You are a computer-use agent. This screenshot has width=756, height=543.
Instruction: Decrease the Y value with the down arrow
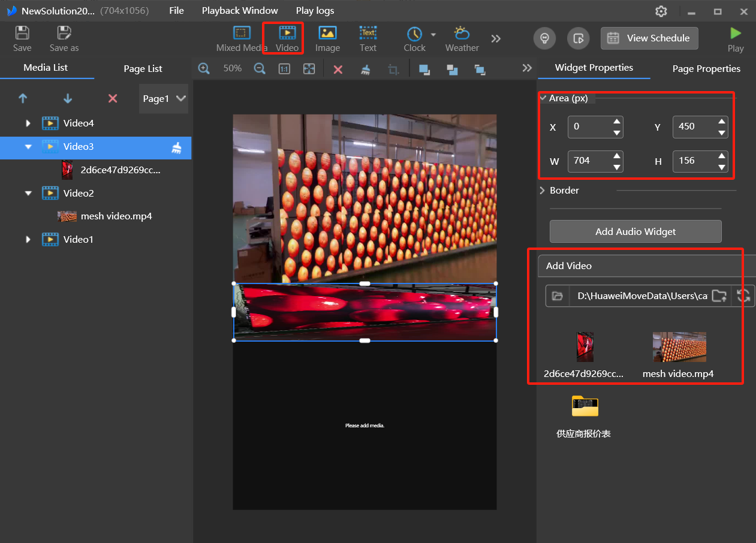[x=722, y=133]
